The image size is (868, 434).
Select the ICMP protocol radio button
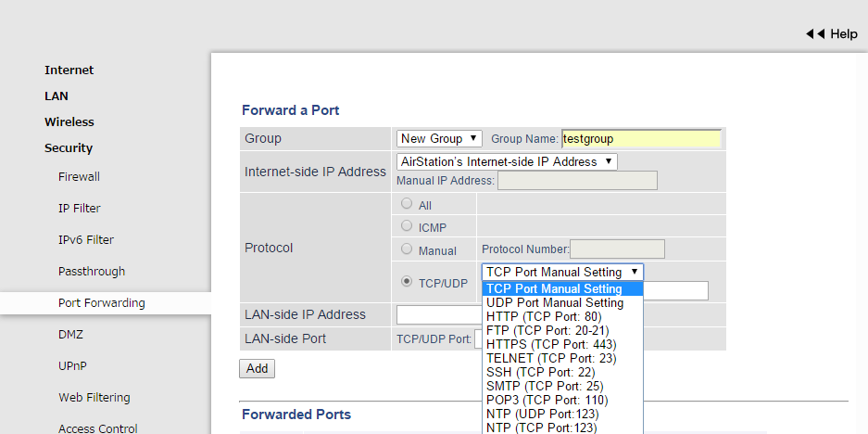[407, 225]
